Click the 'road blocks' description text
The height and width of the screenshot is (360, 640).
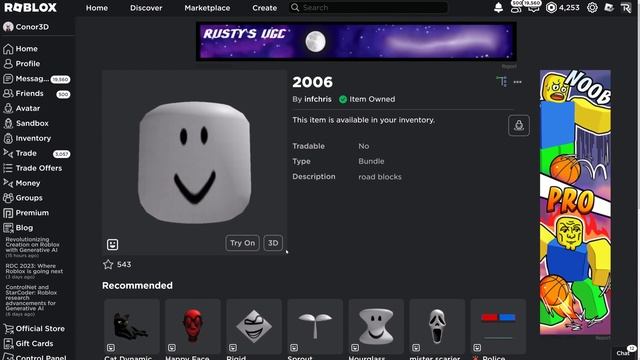(380, 177)
